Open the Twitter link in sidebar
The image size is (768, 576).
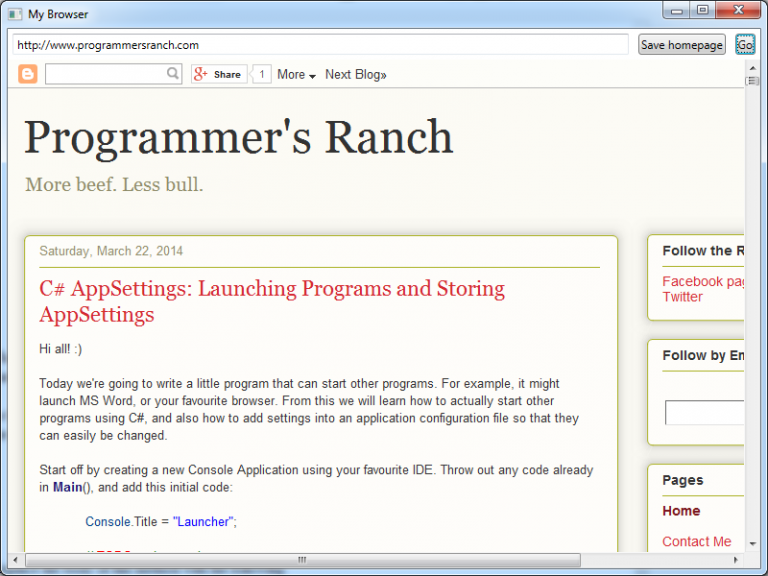tap(682, 296)
